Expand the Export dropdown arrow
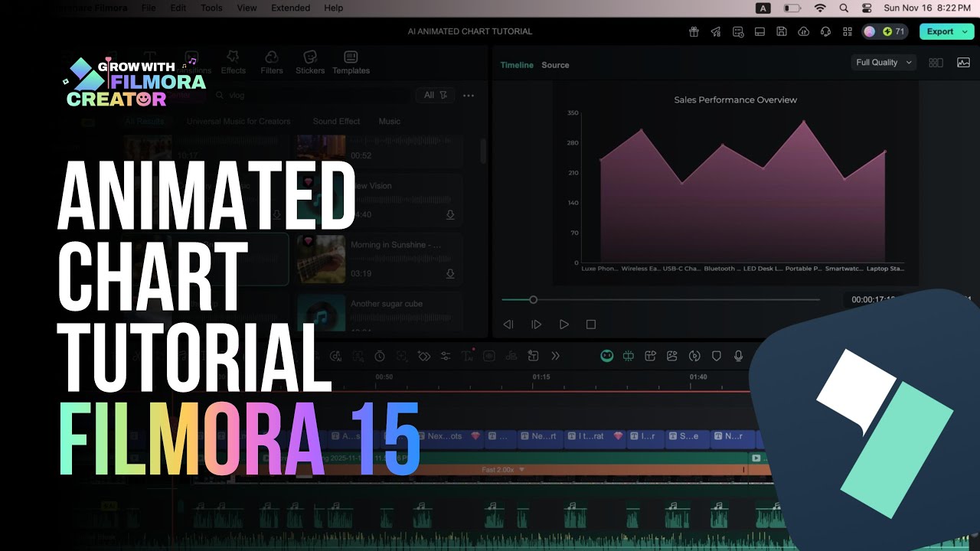980x551 pixels. tap(965, 31)
